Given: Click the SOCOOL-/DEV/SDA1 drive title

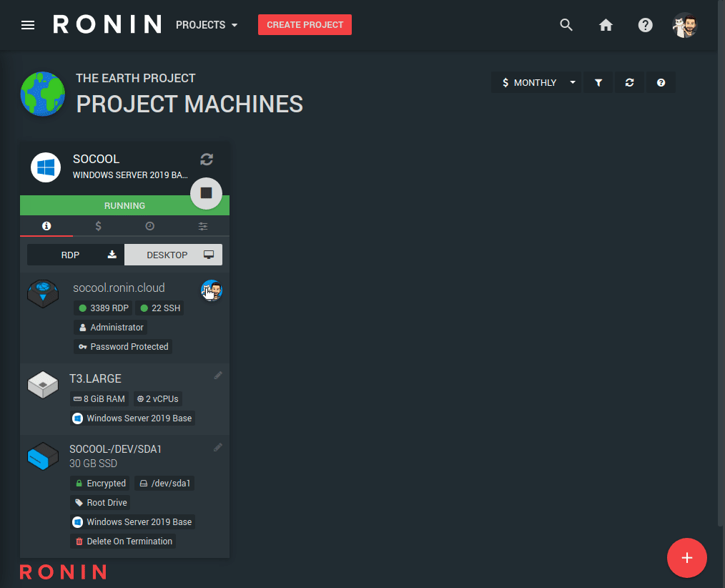Looking at the screenshot, I should [x=116, y=449].
